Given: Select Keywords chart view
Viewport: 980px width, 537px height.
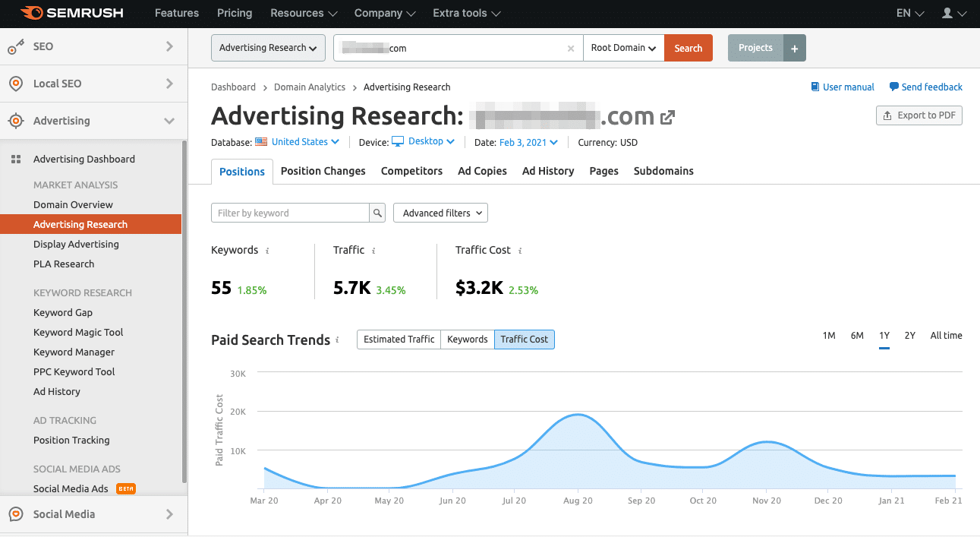Looking at the screenshot, I should 468,340.
